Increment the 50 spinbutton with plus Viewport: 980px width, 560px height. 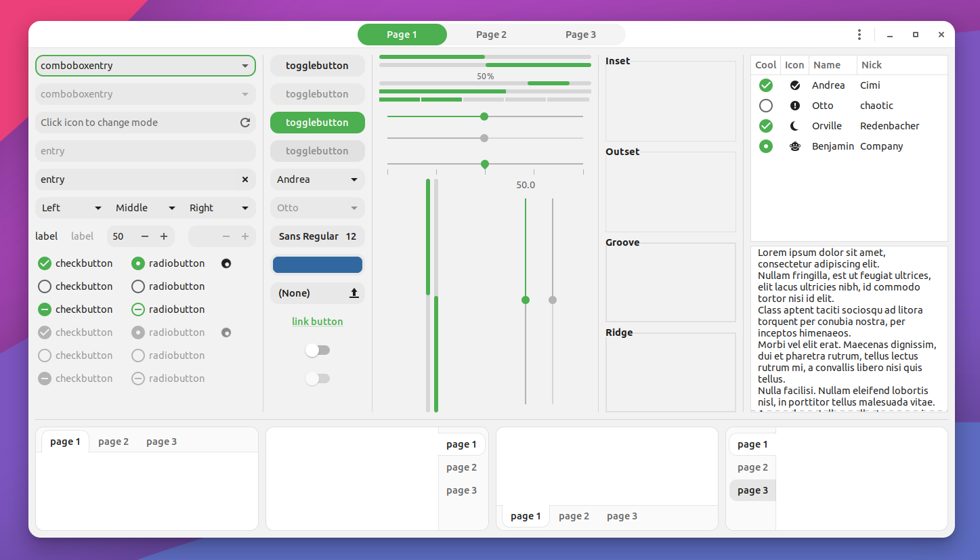click(x=163, y=236)
